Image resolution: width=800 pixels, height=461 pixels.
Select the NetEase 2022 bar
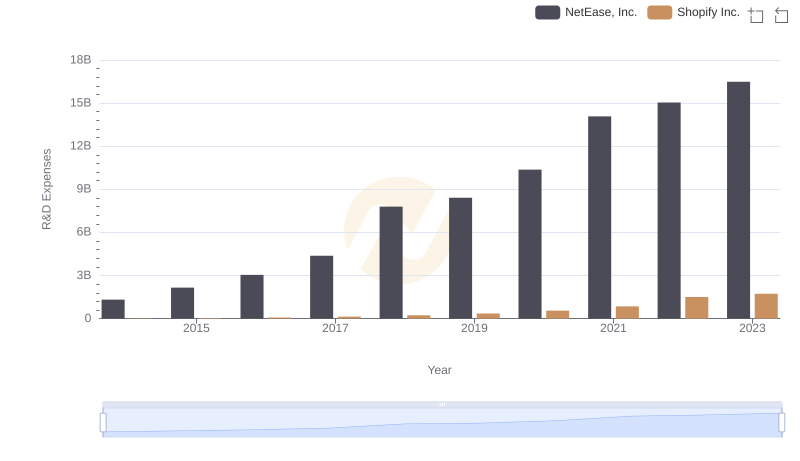(669, 210)
